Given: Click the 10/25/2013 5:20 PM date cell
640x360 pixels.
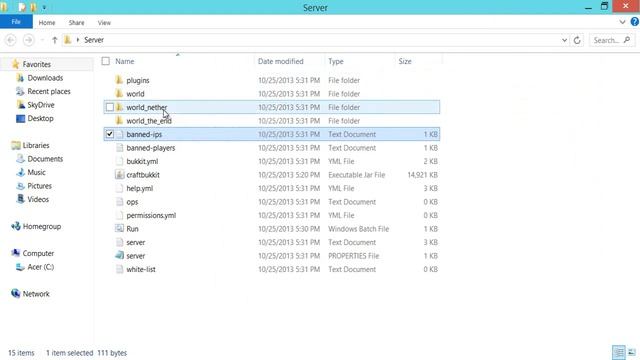Looking at the screenshot, I should (x=289, y=175).
